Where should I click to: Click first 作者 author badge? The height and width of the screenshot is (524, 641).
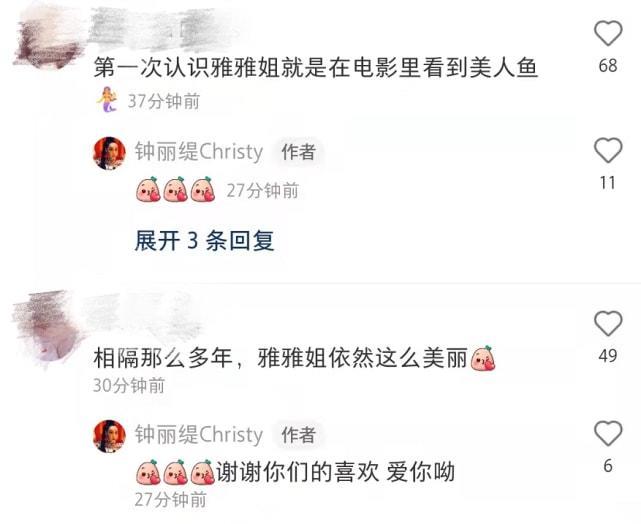298,152
